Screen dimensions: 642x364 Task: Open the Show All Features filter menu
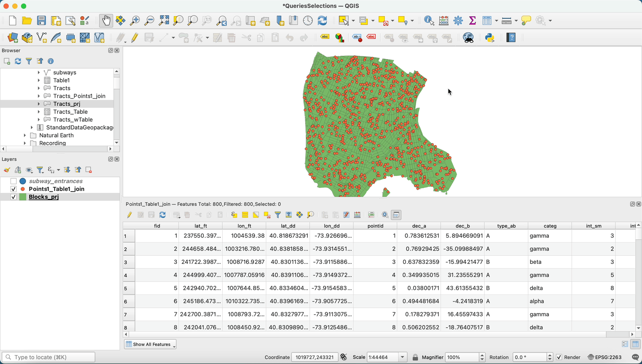(x=150, y=344)
